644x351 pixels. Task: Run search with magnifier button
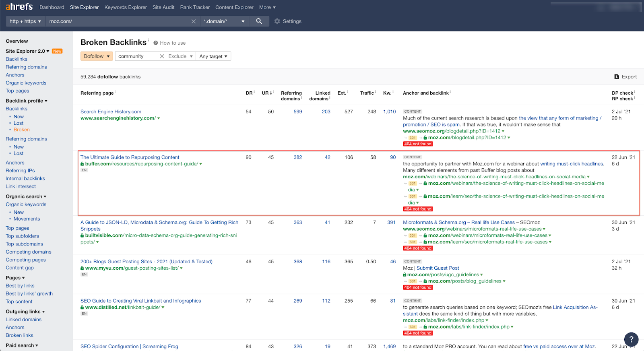(x=259, y=21)
